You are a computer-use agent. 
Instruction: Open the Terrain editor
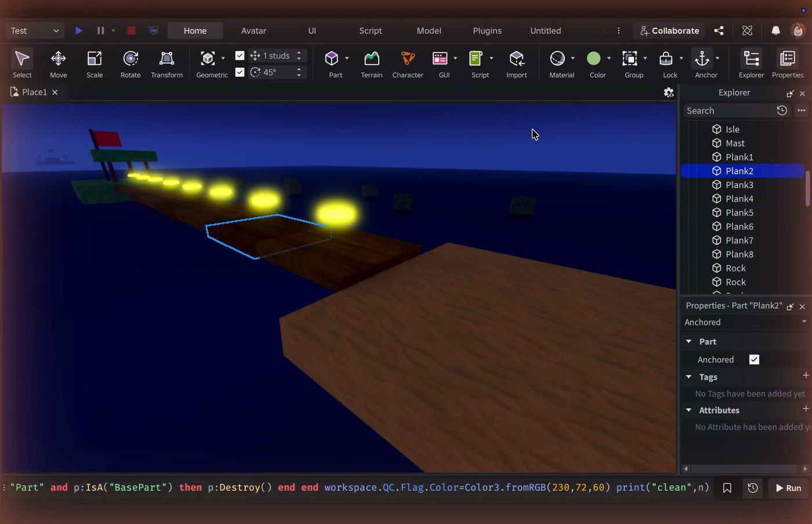[372, 64]
